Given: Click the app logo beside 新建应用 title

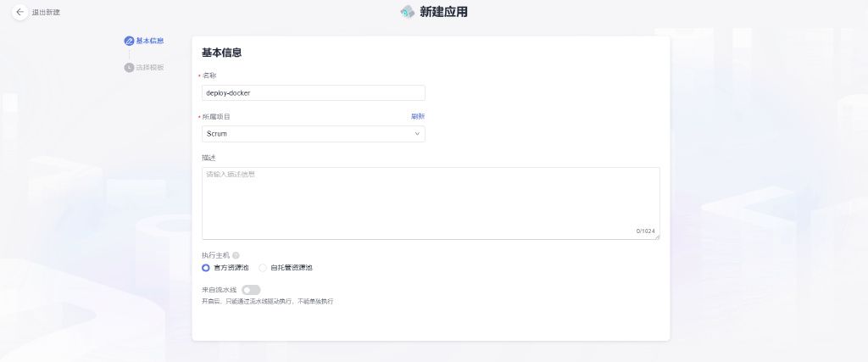Looking at the screenshot, I should [408, 12].
